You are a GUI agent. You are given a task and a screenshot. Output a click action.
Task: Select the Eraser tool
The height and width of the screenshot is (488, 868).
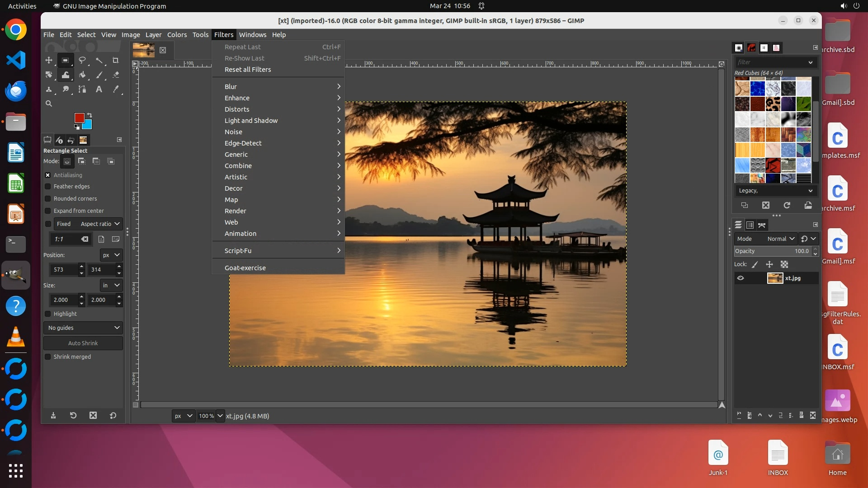pos(116,75)
